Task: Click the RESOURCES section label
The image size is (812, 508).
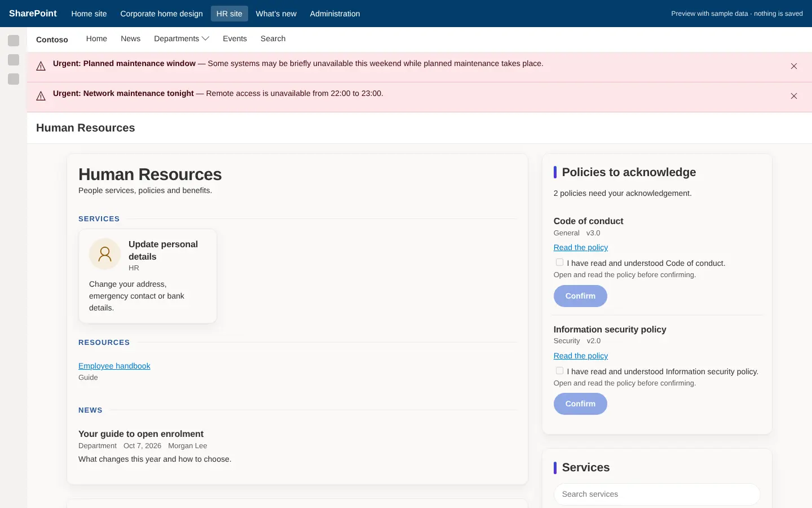Action: pos(104,342)
